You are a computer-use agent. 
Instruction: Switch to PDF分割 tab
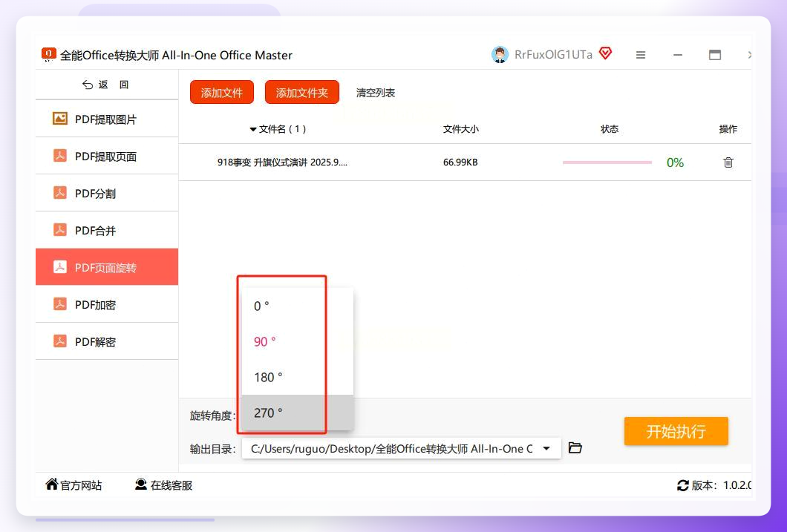pos(107,193)
